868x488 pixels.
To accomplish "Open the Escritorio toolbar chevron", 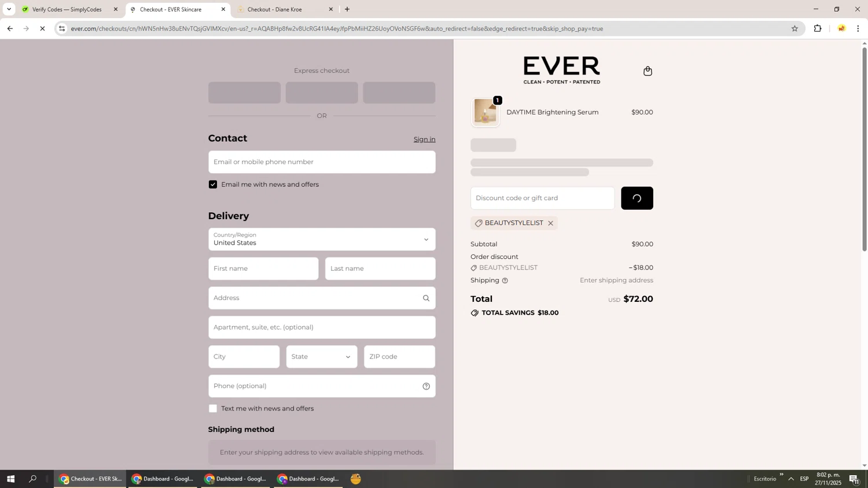I will click(x=781, y=475).
